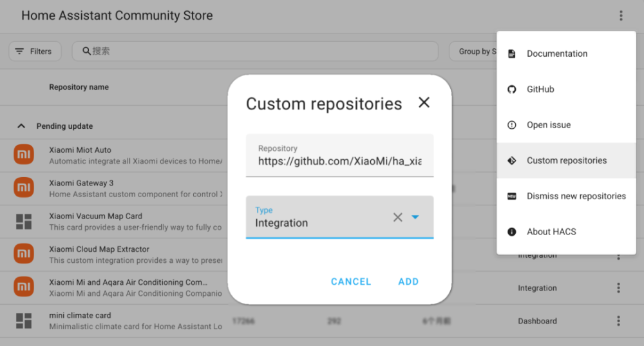Viewport: 644px width, 346px height.
Task: Open the Group by dropdown
Action: pyautogui.click(x=473, y=52)
